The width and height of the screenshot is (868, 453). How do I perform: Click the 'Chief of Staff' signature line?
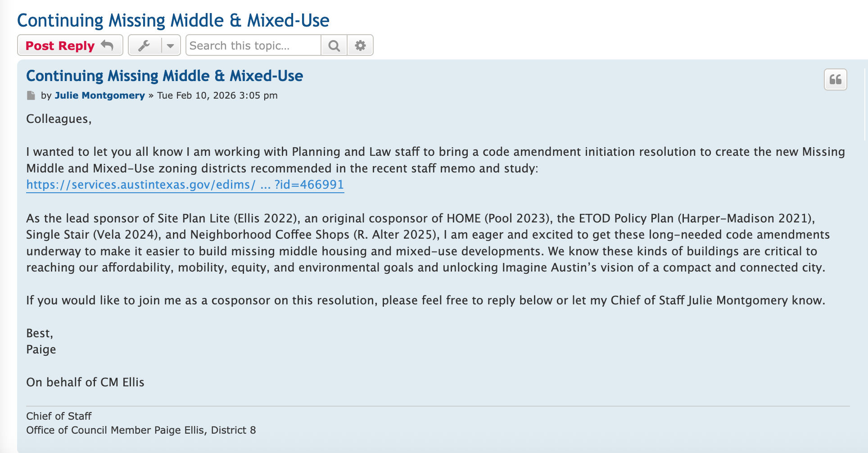(x=59, y=416)
